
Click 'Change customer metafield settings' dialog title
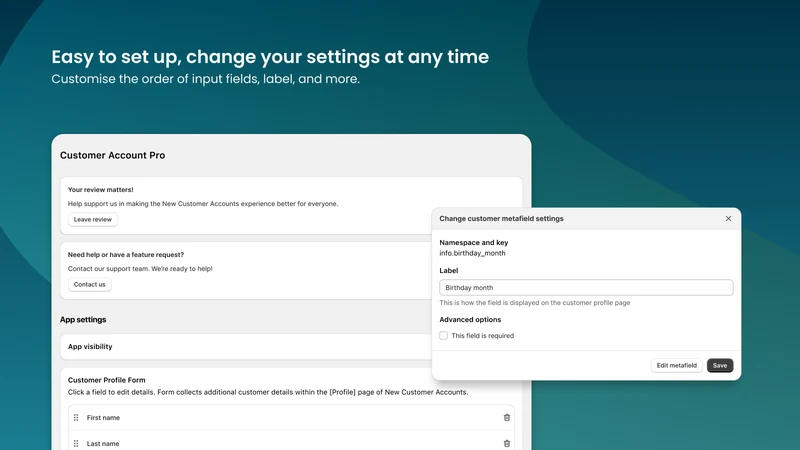click(x=502, y=218)
